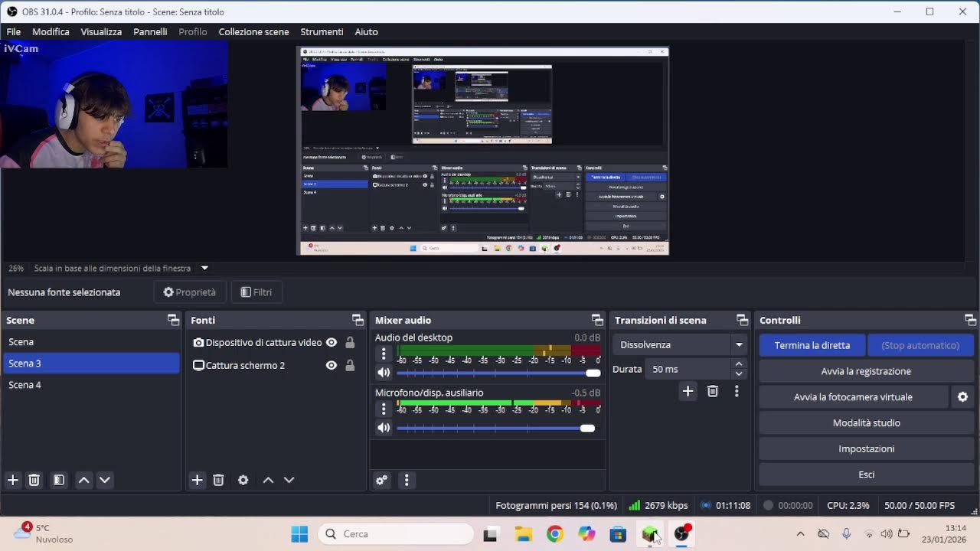Click Avvia la registrazione button
This screenshot has height=551, width=980.
(866, 371)
